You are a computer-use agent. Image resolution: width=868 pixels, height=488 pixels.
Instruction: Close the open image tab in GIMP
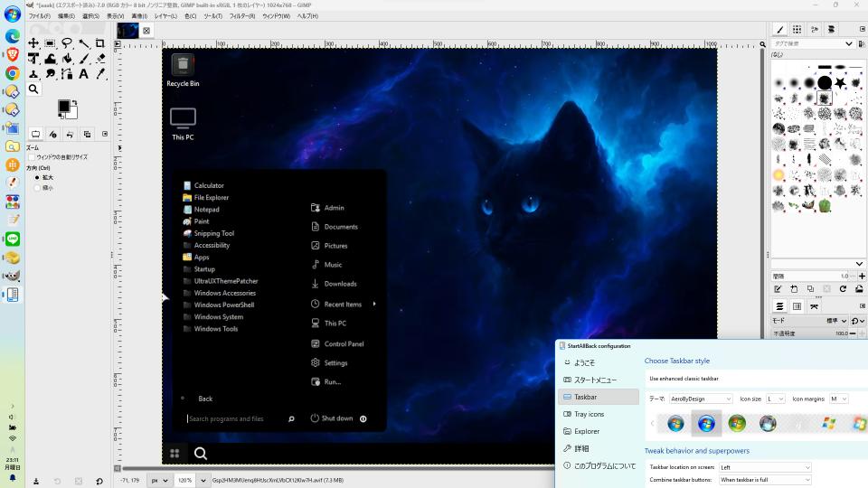tap(146, 31)
